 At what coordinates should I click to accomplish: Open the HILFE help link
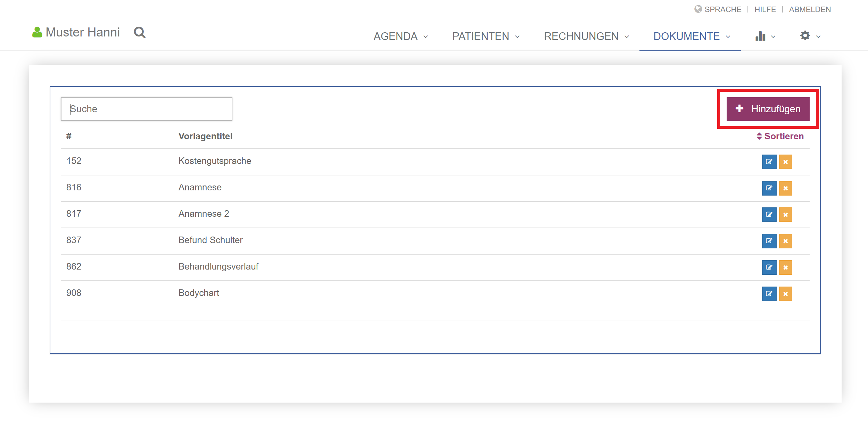765,9
